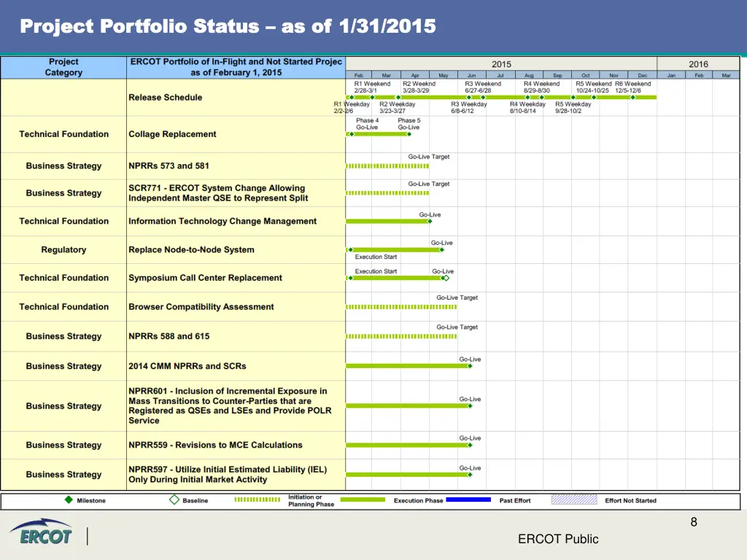Screen dimensions: 747x560
Task: Select the blue Past Effort legend bar
Action: [x=468, y=499]
